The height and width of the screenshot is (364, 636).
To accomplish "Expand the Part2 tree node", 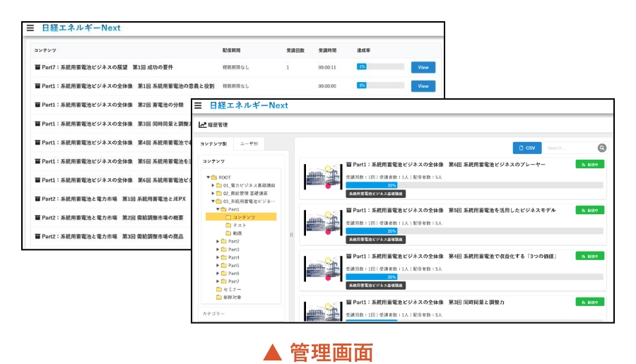I will click(218, 241).
